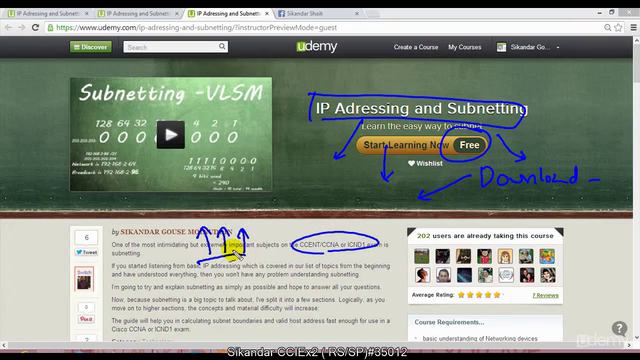This screenshot has height=360, width=640.
Task: Click Create a Course link
Action: [x=416, y=47]
